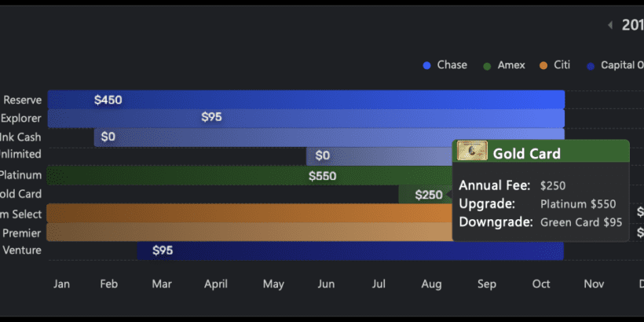Click the Feb month axis label

(x=109, y=284)
